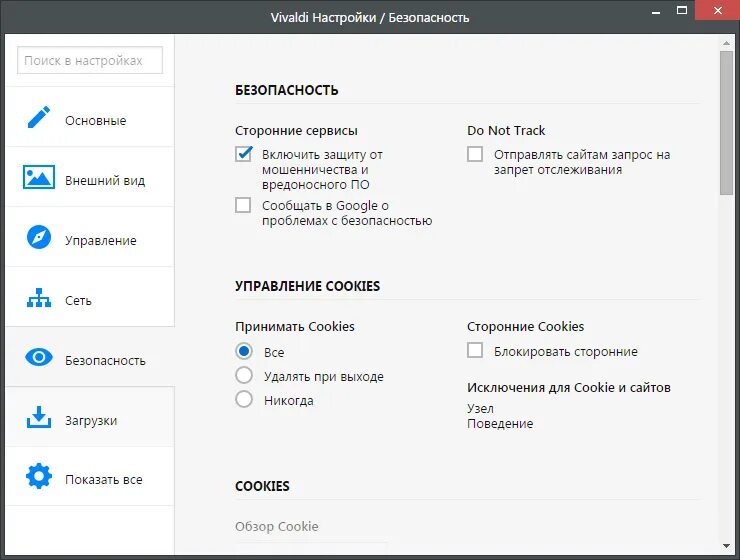Click the Do Not Track heading
The height and width of the screenshot is (560, 740).
pos(506,131)
